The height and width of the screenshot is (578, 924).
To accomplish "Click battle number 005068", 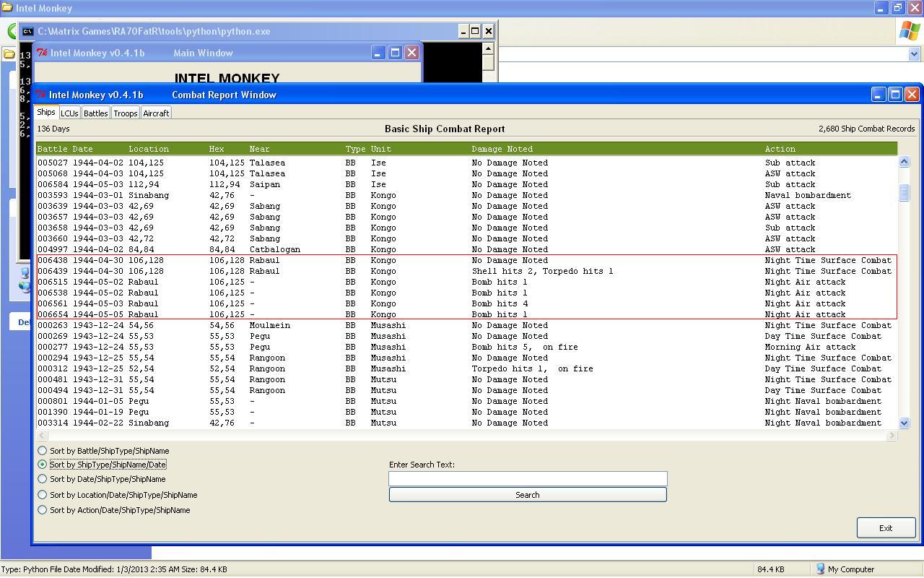I will click(53, 173).
